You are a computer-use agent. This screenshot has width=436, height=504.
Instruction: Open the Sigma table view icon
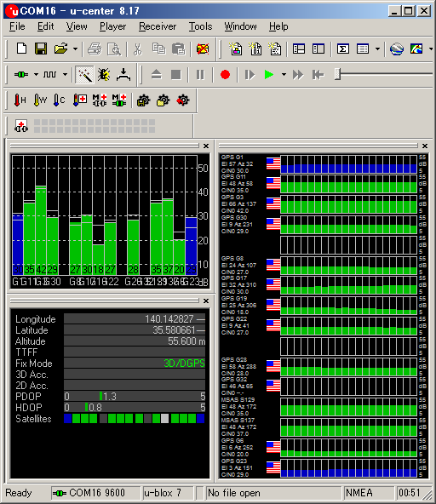click(343, 49)
